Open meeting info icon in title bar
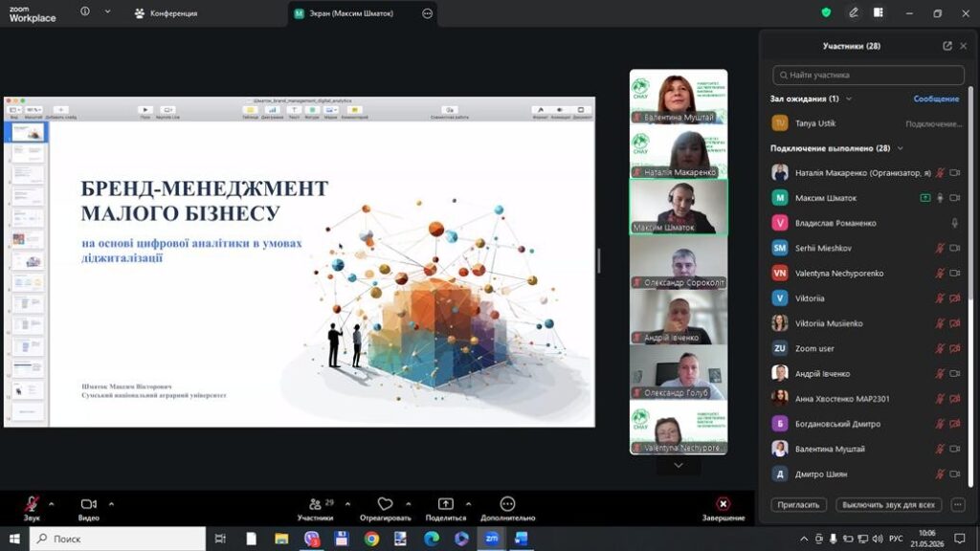This screenshot has width=980, height=551. coord(85,11)
